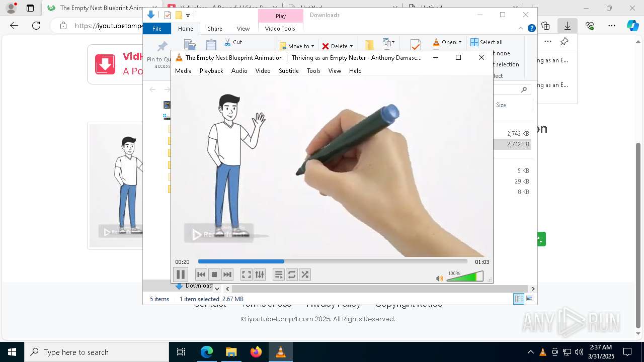Open File Explorer taskbar icon
The height and width of the screenshot is (362, 644).
coord(231,352)
